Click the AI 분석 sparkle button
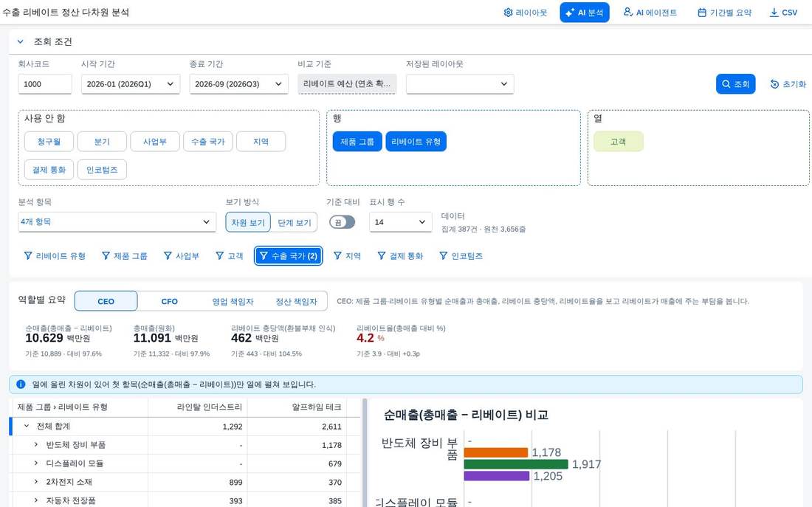Viewport: 812px width, 507px height. click(584, 13)
